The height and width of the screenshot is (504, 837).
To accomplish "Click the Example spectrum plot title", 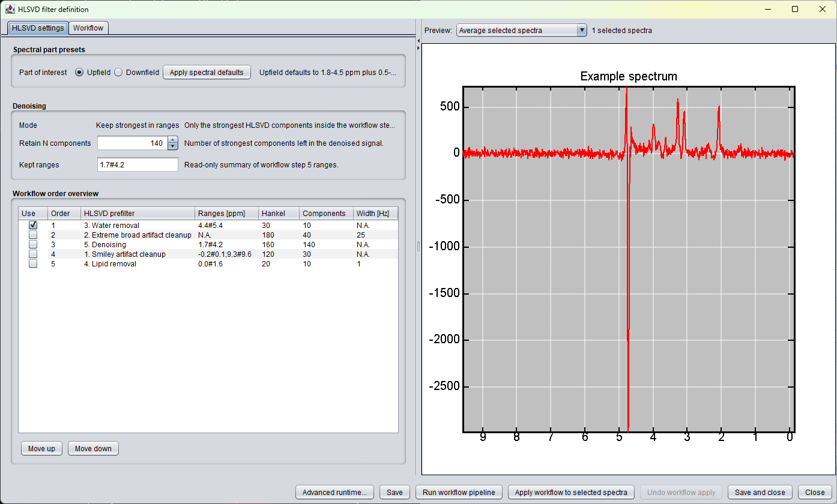I will [x=629, y=76].
